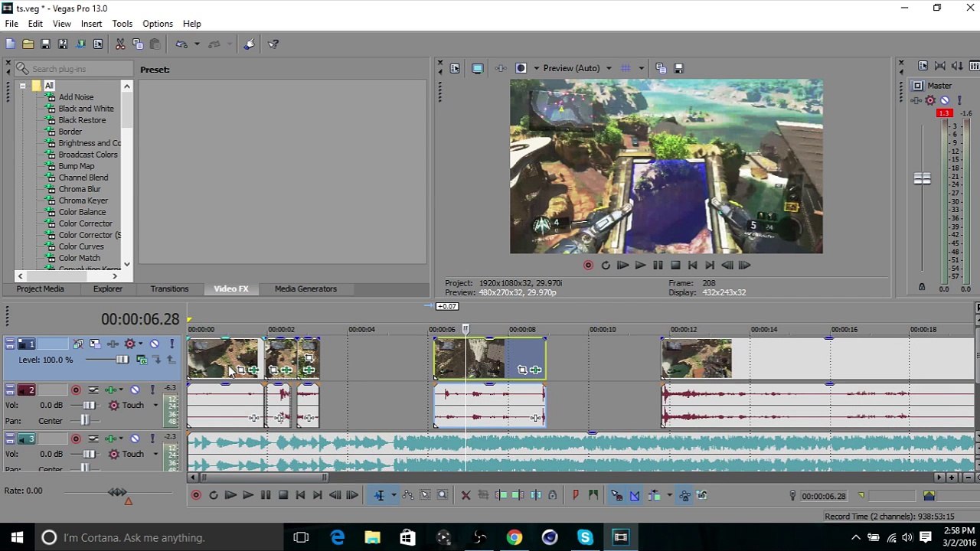This screenshot has width=980, height=551.
Task: Insert a region with the green flags icon
Action: click(x=593, y=496)
